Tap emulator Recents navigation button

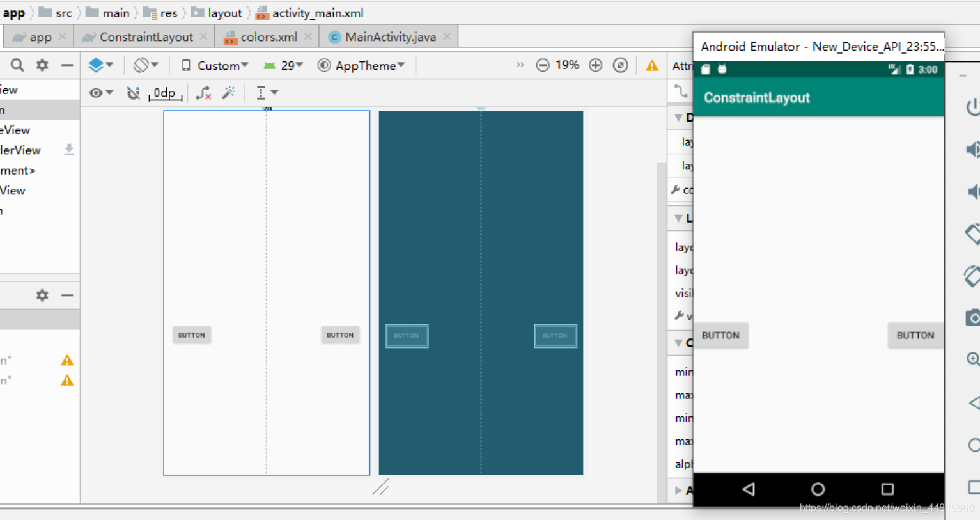(887, 489)
